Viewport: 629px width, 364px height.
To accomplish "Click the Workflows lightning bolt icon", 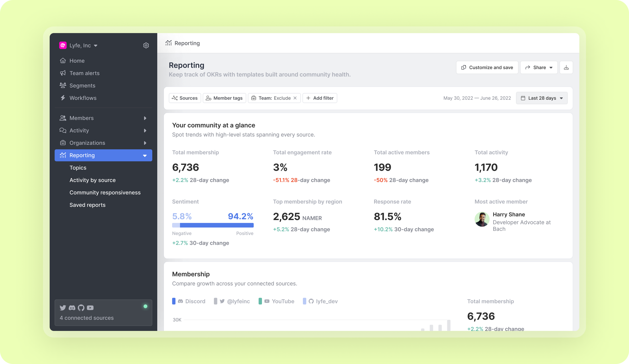I will [63, 98].
